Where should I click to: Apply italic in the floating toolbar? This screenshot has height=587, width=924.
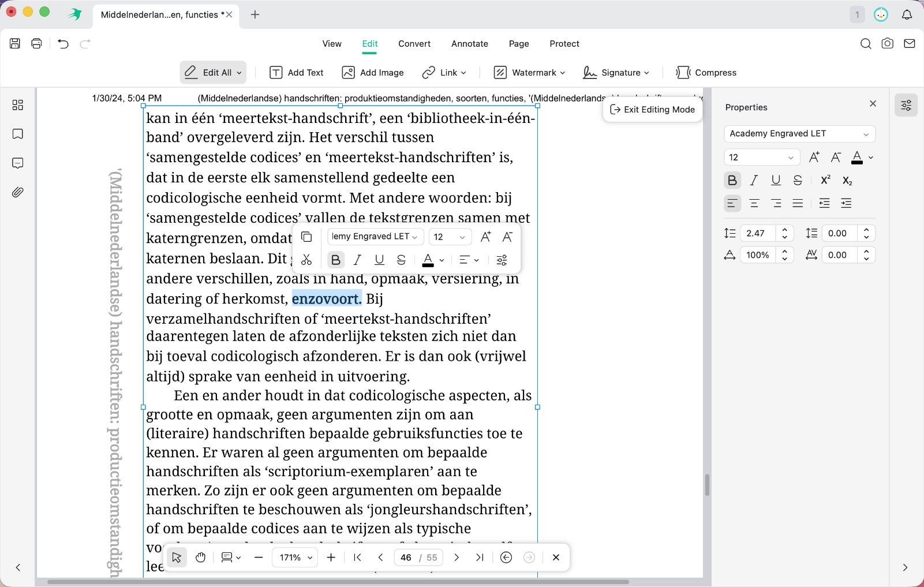coord(357,260)
